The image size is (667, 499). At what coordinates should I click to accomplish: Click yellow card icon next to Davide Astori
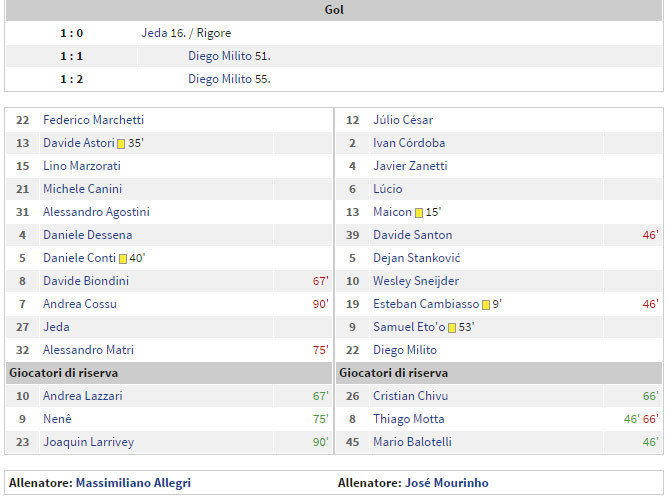coord(121,143)
